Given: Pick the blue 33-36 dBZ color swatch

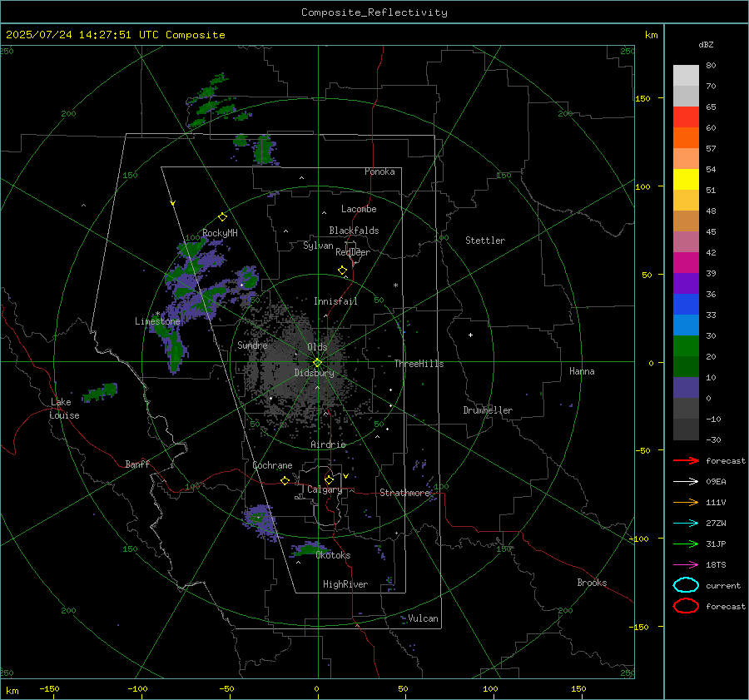Looking at the screenshot, I should [x=686, y=305].
